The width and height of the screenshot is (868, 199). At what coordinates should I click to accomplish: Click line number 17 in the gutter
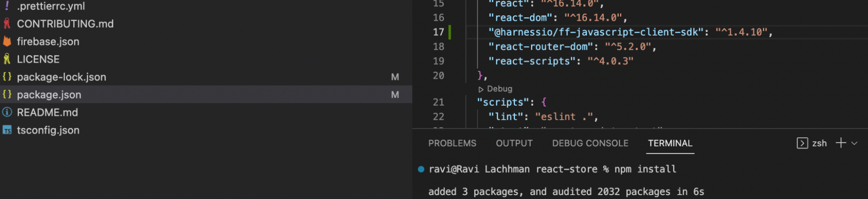(438, 32)
